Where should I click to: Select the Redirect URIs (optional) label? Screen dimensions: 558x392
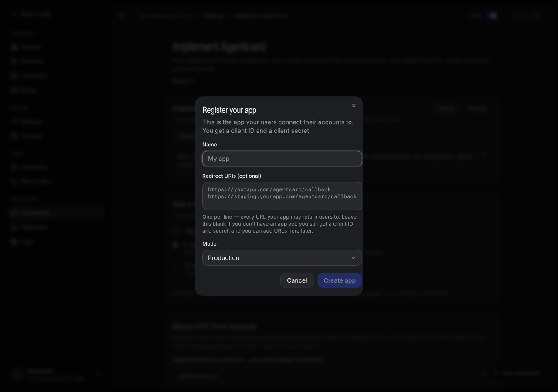231,176
